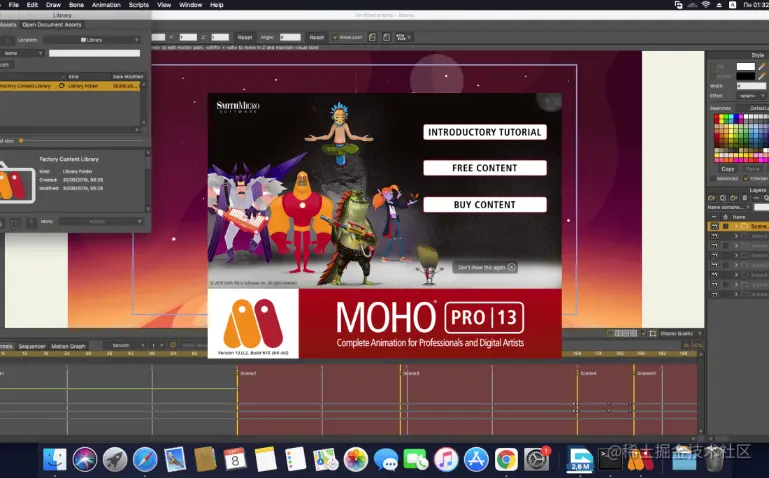Screen dimensions: 769x478
Task: Dismiss splash with Don't show this again
Action: tap(486, 267)
